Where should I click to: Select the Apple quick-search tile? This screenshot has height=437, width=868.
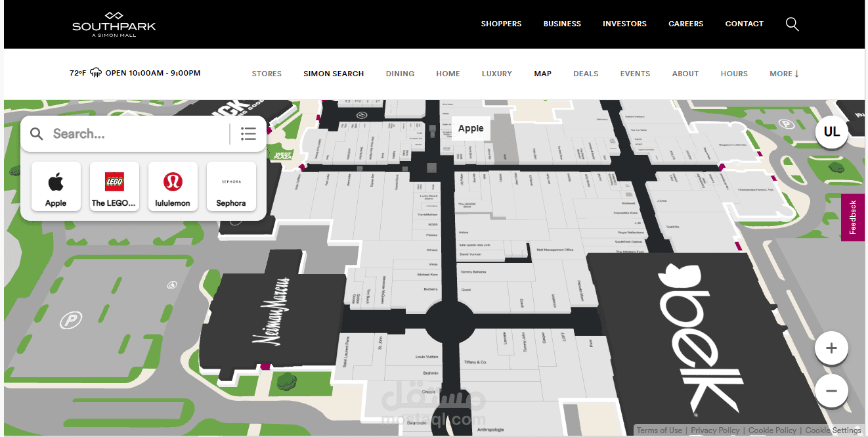click(56, 187)
